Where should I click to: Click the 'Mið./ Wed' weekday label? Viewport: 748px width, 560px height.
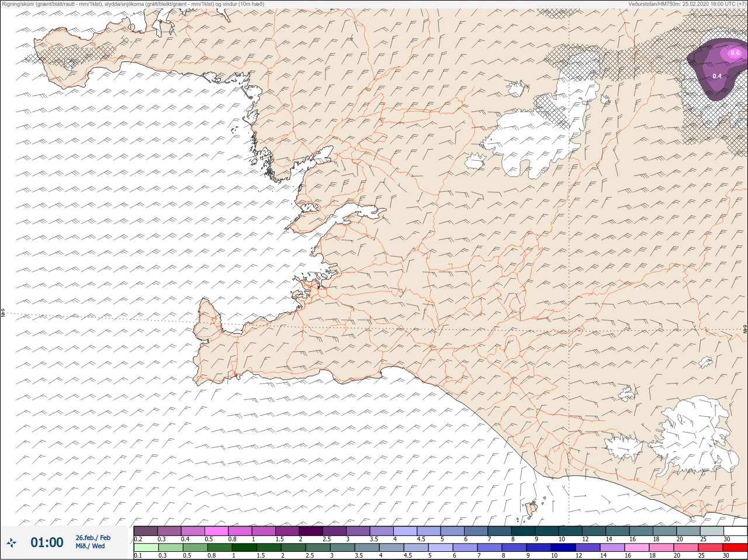coord(90,546)
